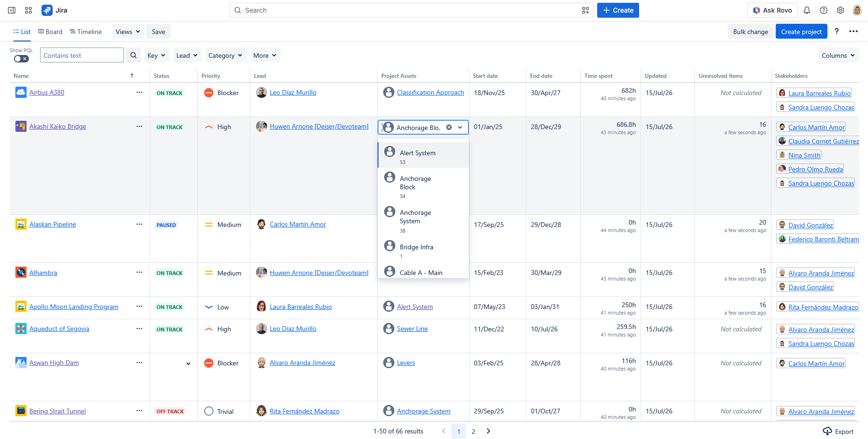Image resolution: width=868 pixels, height=439 pixels.
Task: Open the Key filter dropdown
Action: pos(156,55)
